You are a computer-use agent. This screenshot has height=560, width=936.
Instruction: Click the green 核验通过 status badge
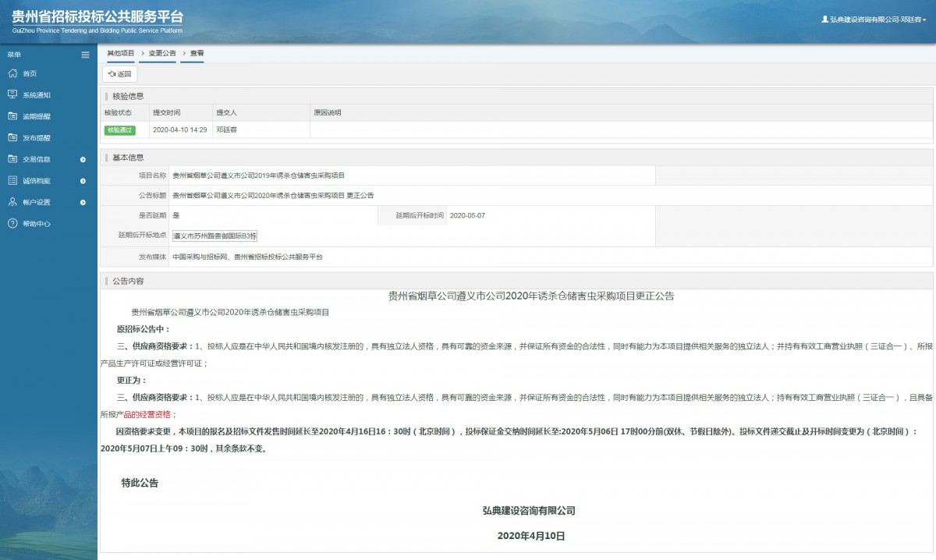[119, 130]
